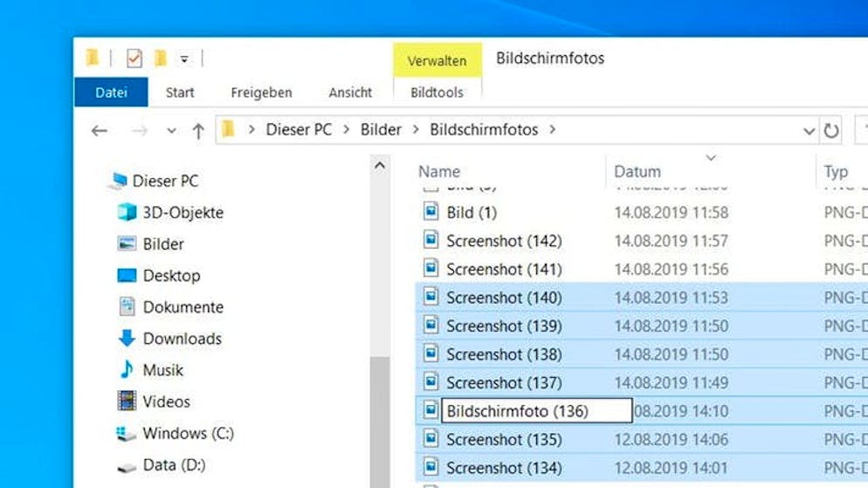
Task: Open the recent locations dropdown arrow
Action: tap(172, 131)
